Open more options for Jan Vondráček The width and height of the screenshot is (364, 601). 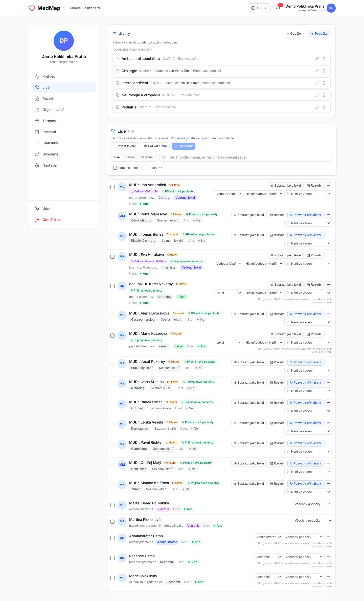328,185
